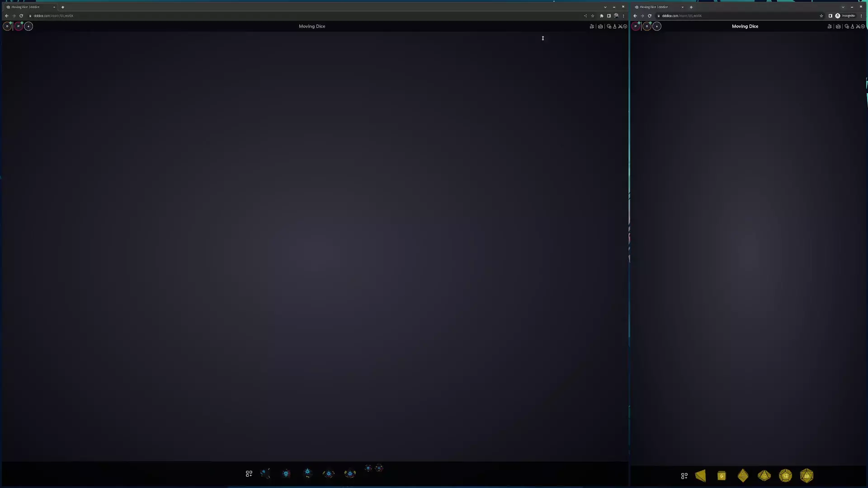Roll the yellow d20 in right window
The image size is (868, 488).
tap(807, 475)
